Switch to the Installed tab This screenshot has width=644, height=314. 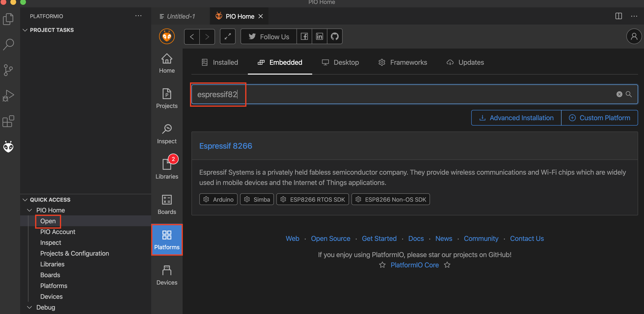coord(220,63)
